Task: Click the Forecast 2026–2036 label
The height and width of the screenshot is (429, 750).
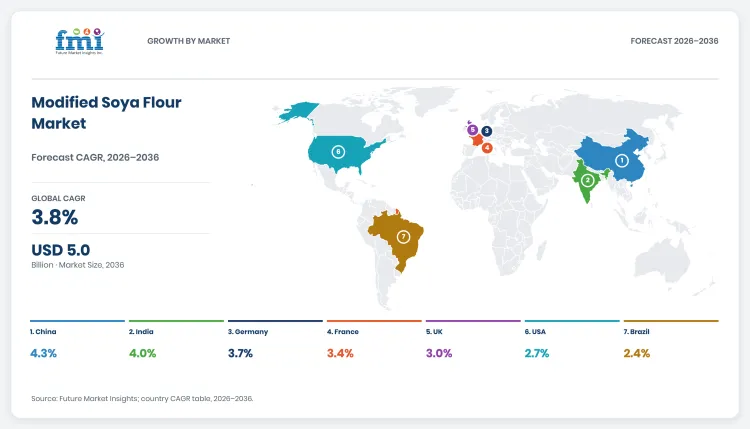Action: pos(674,41)
